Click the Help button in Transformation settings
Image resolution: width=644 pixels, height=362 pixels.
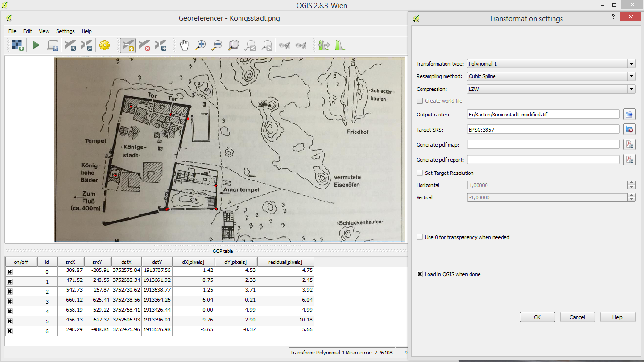coord(618,317)
